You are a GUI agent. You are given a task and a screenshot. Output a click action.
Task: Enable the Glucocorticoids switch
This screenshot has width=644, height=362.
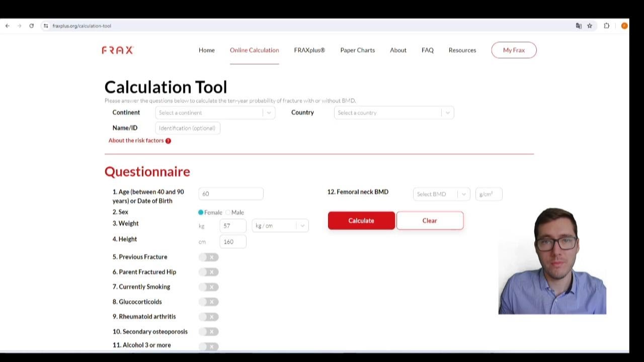tap(209, 302)
